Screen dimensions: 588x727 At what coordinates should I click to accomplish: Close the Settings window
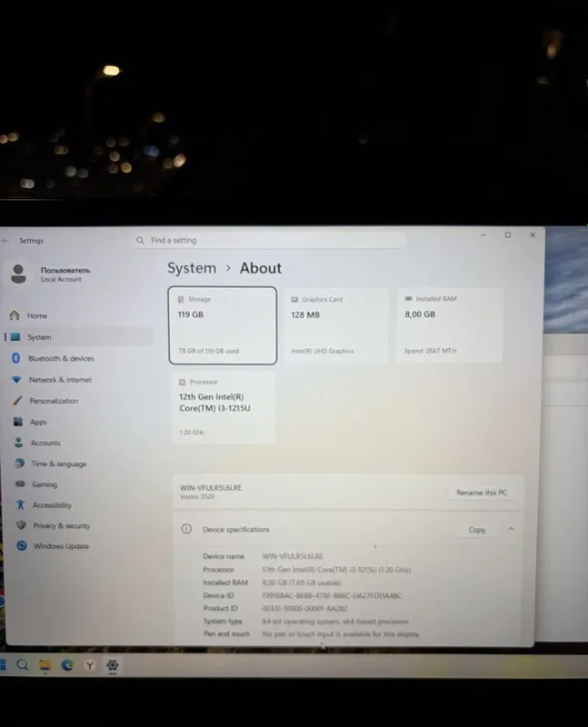coord(533,235)
